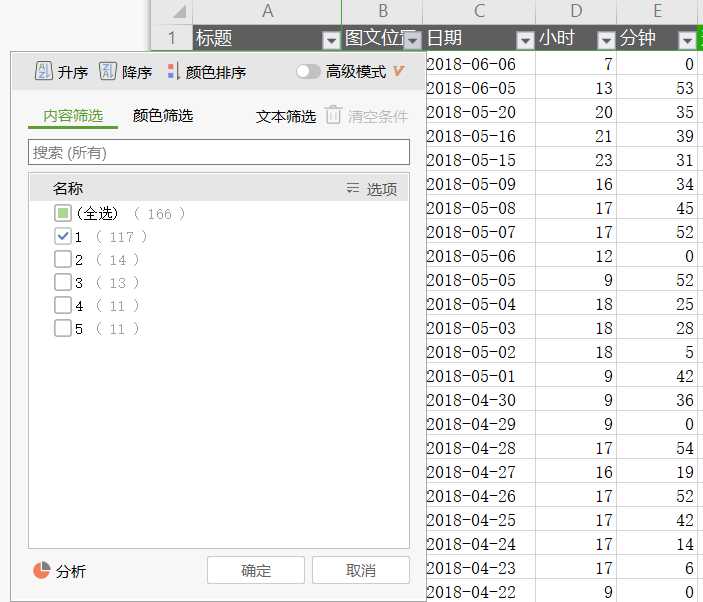Viewport: 703px width, 602px height.
Task: Sort descending with 降序 icon
Action: click(108, 71)
